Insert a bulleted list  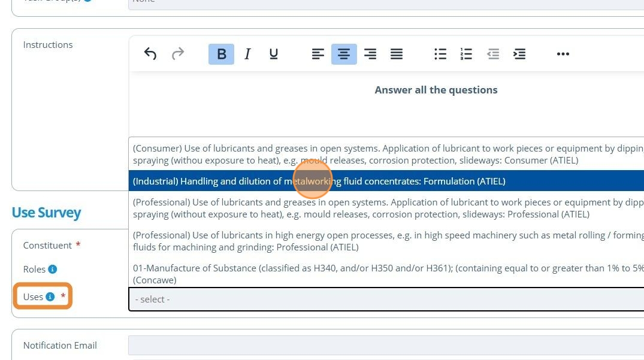pos(440,54)
